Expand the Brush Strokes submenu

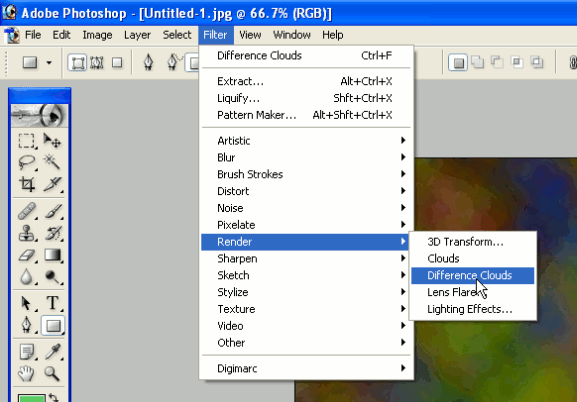306,174
